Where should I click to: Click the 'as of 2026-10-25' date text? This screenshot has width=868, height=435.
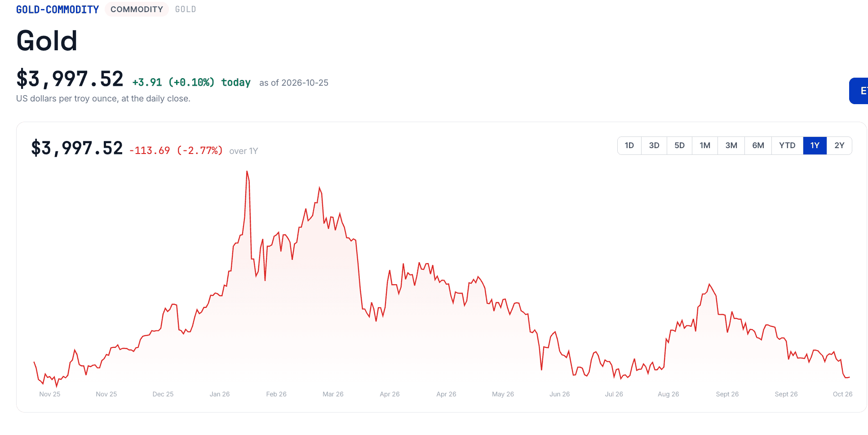click(x=294, y=83)
